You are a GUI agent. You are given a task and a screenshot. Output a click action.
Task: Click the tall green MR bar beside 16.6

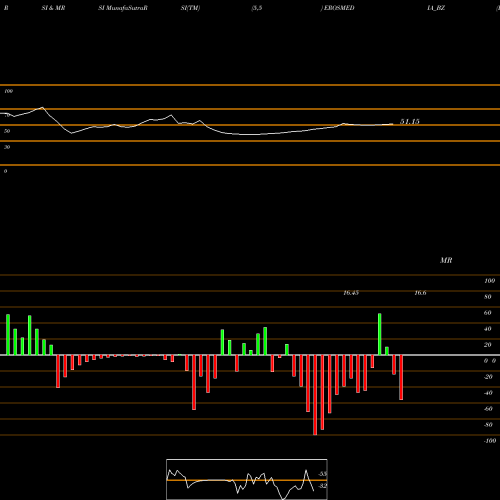[380, 334]
